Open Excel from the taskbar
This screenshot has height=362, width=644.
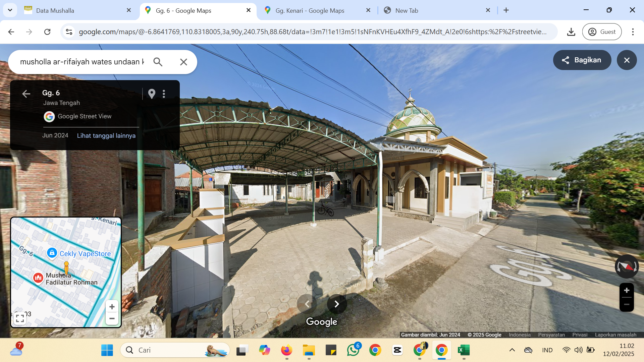tap(464, 350)
